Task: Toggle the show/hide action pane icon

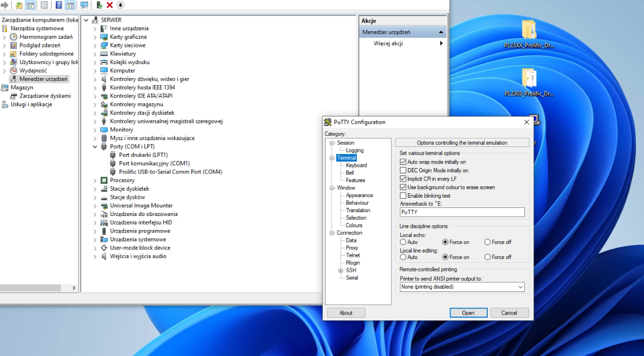Action: pos(70,5)
